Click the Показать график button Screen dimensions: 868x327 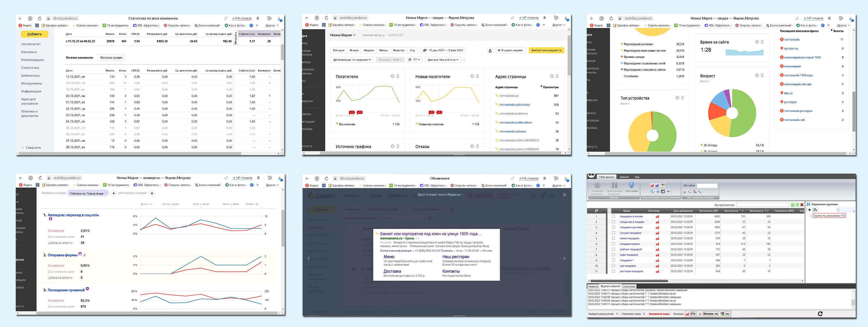[x=111, y=58]
